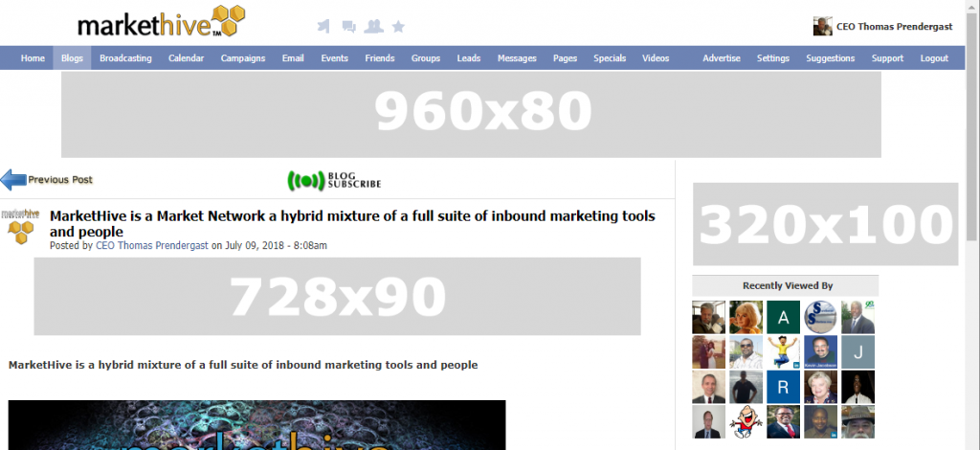Open the Support menu item
The height and width of the screenshot is (450, 980).
(887, 58)
